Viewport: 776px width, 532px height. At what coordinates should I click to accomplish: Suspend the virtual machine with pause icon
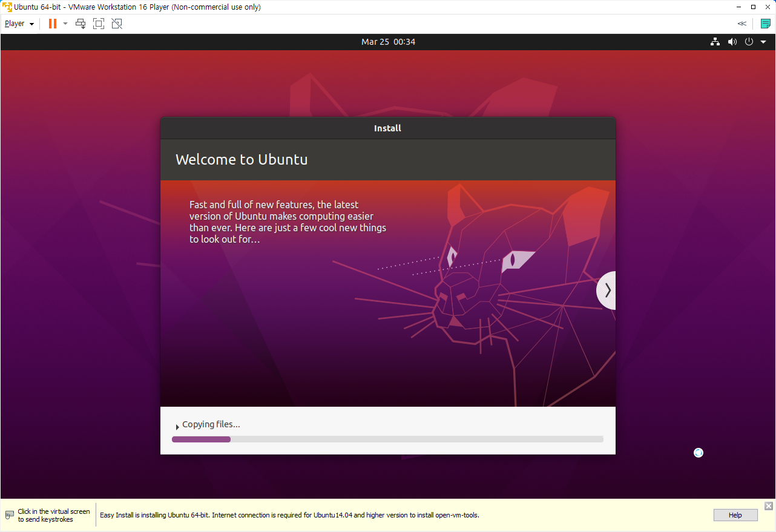[x=52, y=24]
